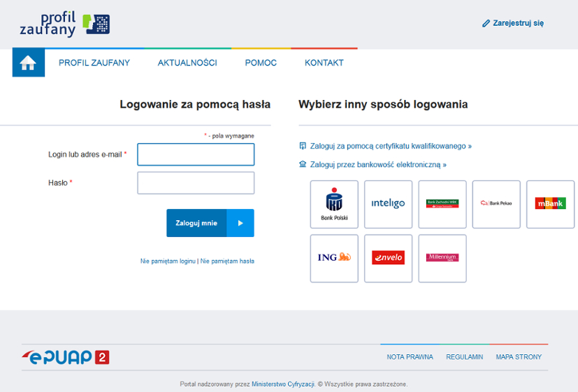Click the certificate icon beside kwalifikowanego link
578x392 pixels.
(x=303, y=146)
